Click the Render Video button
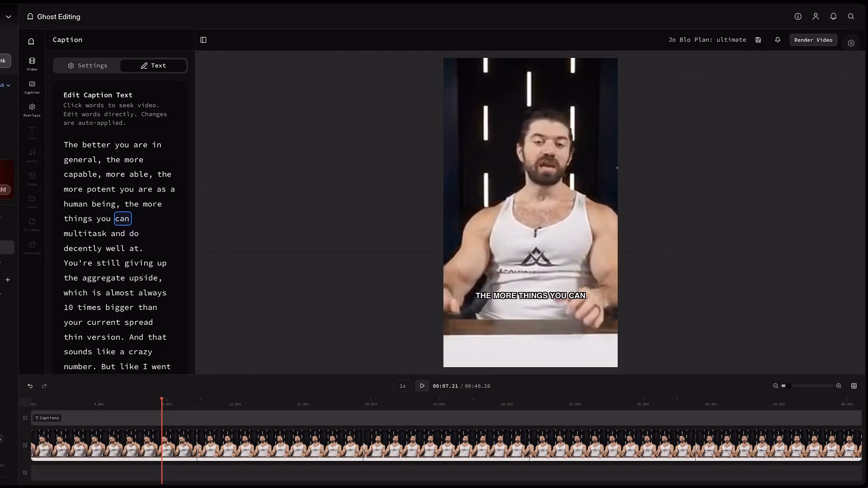868x488 pixels. (813, 40)
